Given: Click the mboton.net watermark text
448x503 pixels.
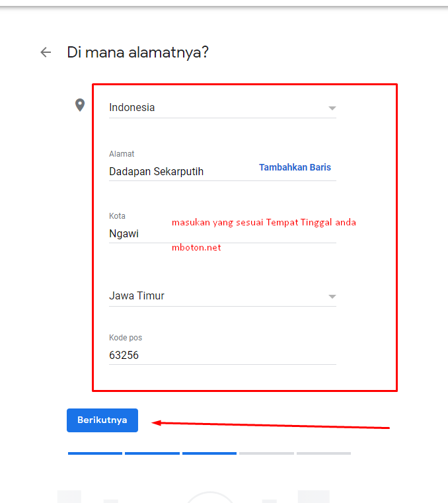Looking at the screenshot, I should [196, 248].
